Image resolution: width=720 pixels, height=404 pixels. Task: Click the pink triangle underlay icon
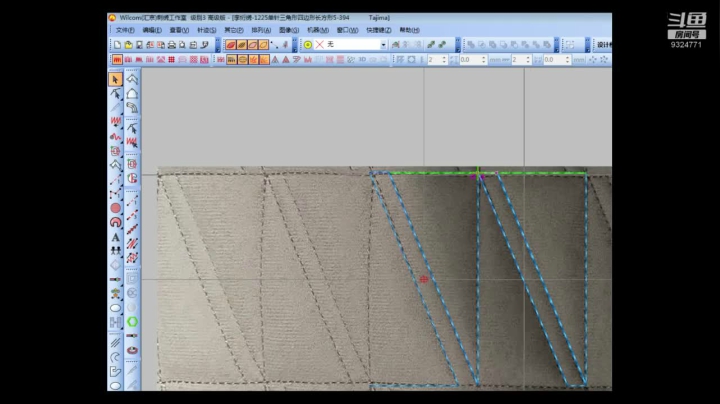click(286, 60)
